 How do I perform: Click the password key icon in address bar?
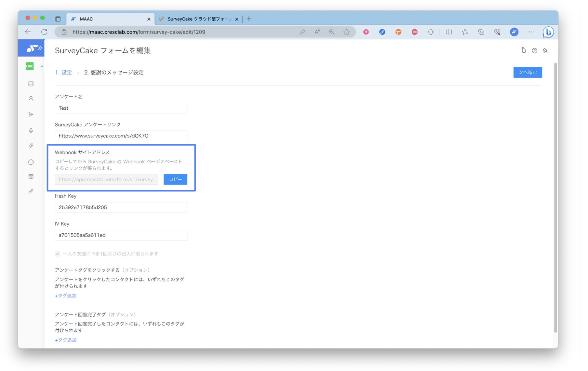pyautogui.click(x=302, y=32)
